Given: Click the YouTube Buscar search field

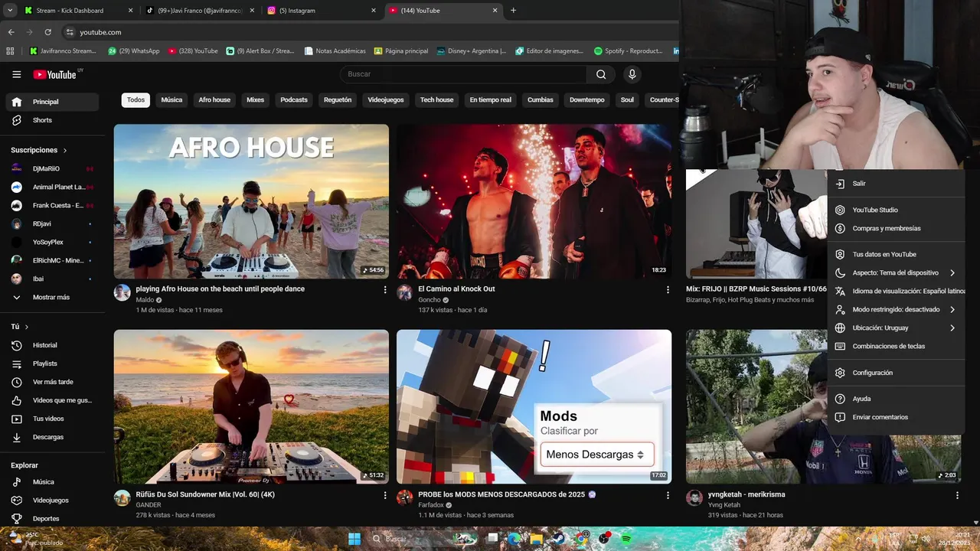Looking at the screenshot, I should (x=463, y=74).
